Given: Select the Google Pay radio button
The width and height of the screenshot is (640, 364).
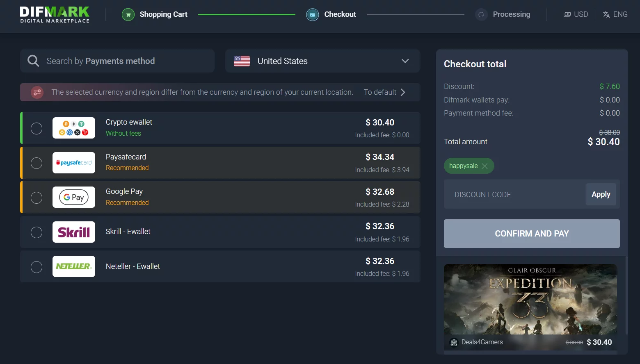Looking at the screenshot, I should pos(37,198).
